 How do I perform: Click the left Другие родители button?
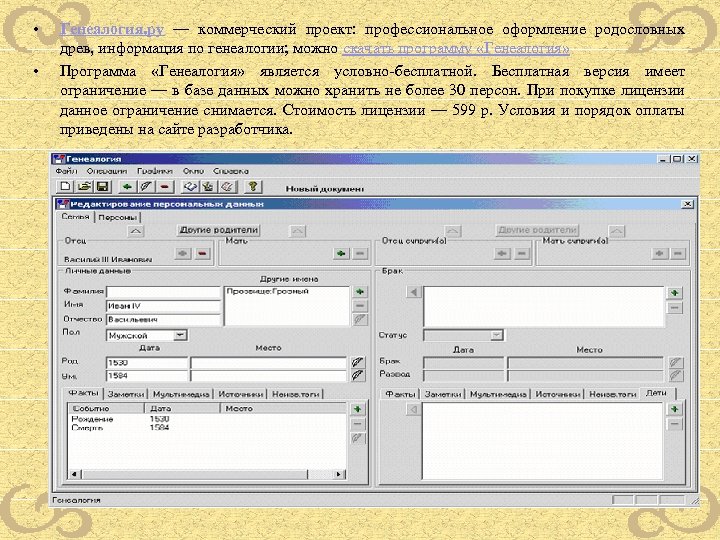pos(218,230)
